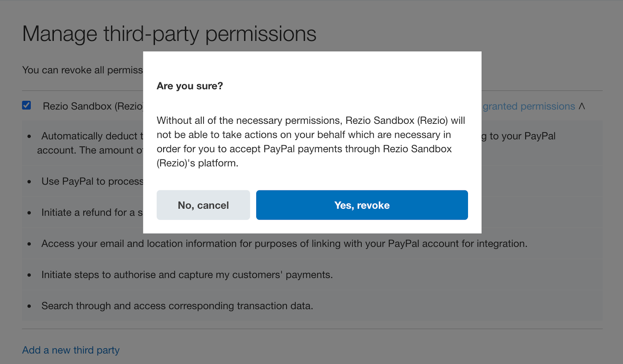Collapse the granted permissions caret arrow
Screen dimensions: 623x364
coord(582,106)
